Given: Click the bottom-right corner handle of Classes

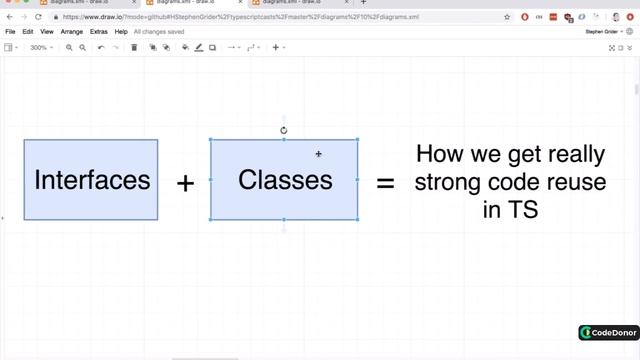Looking at the screenshot, I should click(358, 220).
